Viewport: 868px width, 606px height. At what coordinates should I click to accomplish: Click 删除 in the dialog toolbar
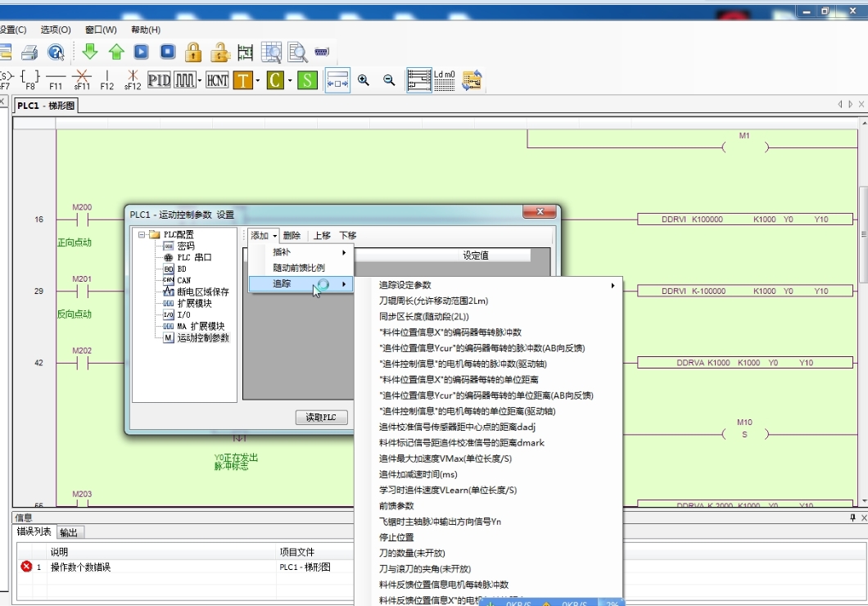tap(292, 235)
